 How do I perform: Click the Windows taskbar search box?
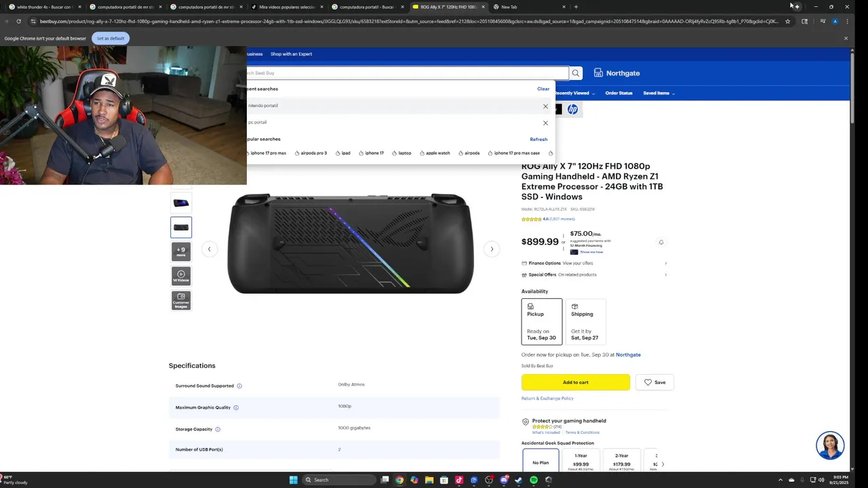(338, 480)
